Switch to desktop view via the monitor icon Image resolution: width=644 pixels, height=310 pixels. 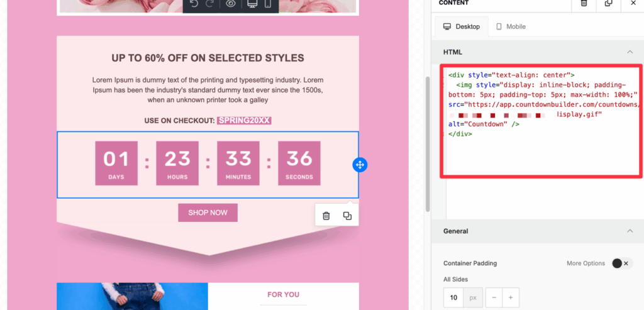point(252,4)
